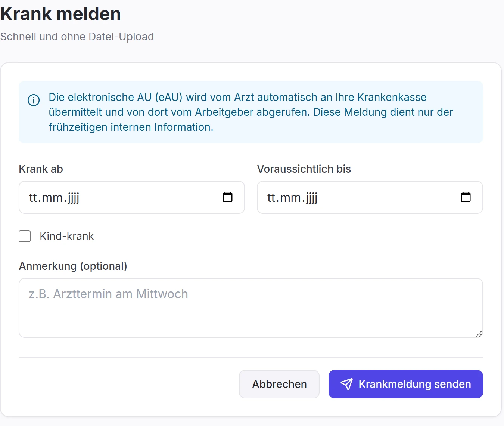Open calendar picker for 'Krank ab'

point(228,197)
